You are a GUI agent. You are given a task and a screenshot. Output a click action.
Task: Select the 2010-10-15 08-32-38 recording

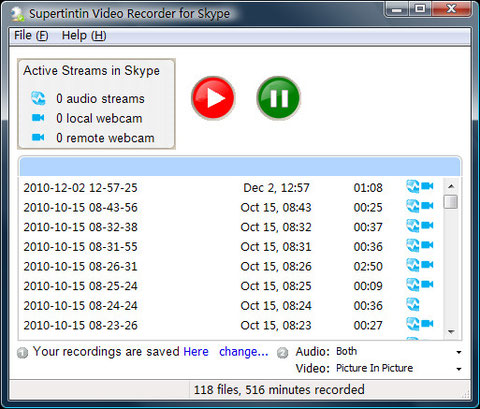click(x=231, y=227)
